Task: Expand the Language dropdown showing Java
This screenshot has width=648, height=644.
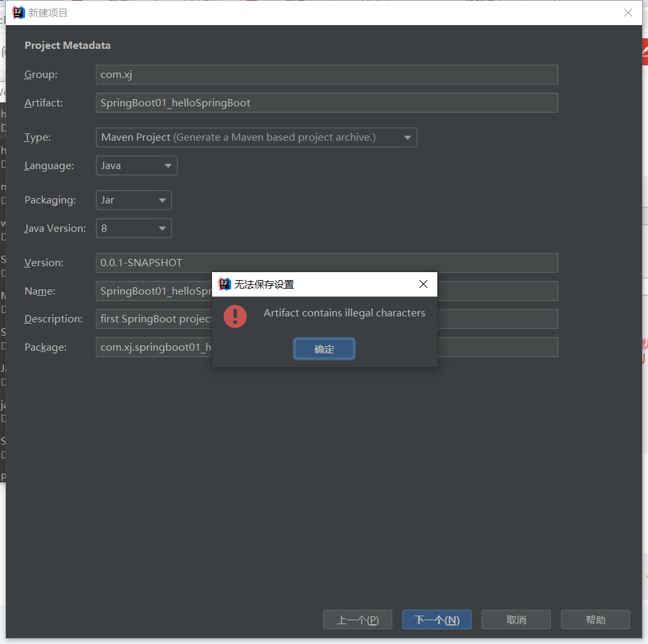Action: pos(137,166)
